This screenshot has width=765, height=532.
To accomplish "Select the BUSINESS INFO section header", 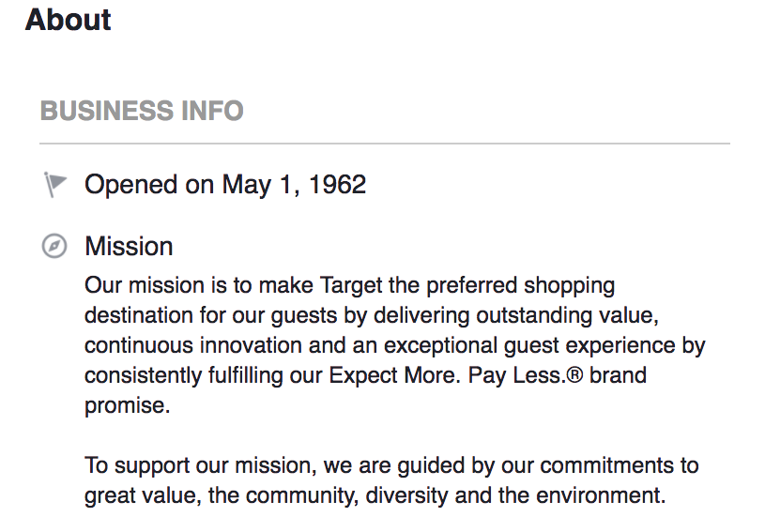I will coord(142,110).
